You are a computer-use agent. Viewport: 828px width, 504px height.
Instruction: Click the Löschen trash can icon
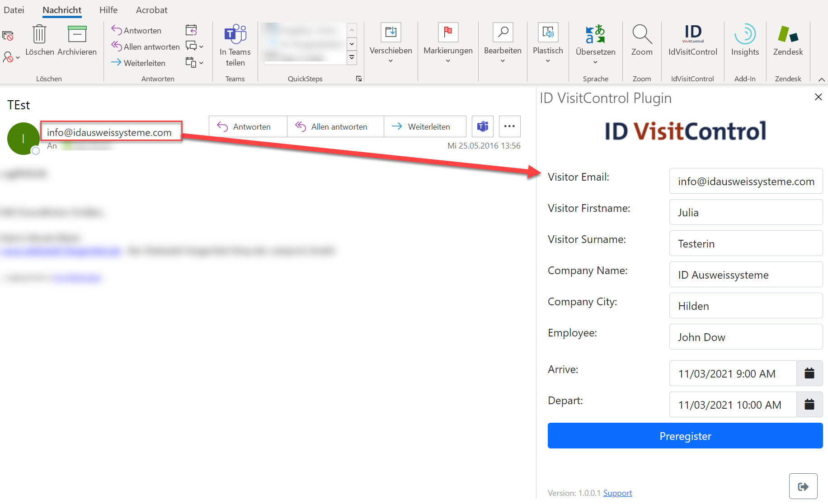[39, 34]
